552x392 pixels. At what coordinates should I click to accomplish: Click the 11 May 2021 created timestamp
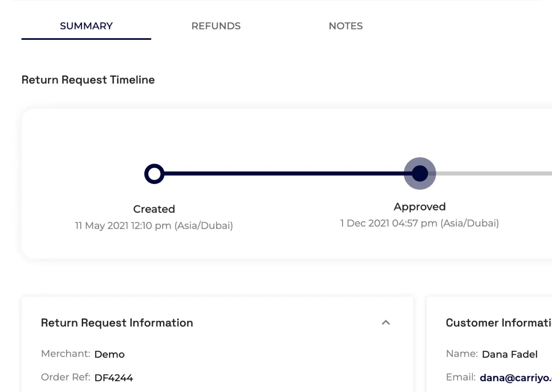click(154, 226)
